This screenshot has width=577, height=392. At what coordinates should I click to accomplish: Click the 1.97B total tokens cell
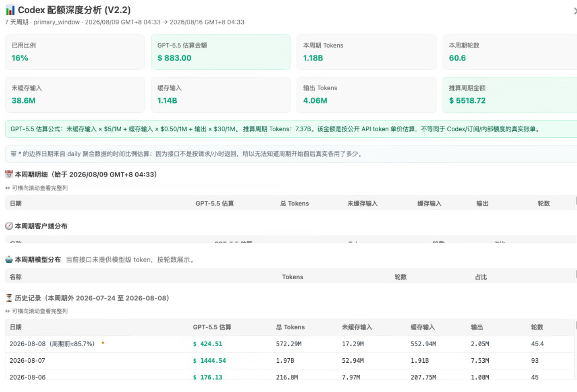point(285,361)
